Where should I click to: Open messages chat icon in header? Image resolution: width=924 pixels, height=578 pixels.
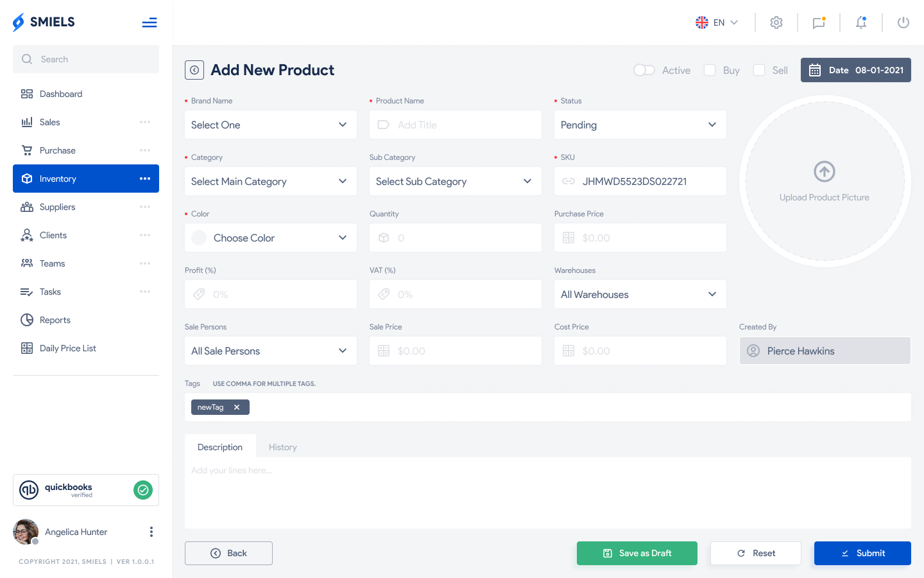pyautogui.click(x=819, y=22)
